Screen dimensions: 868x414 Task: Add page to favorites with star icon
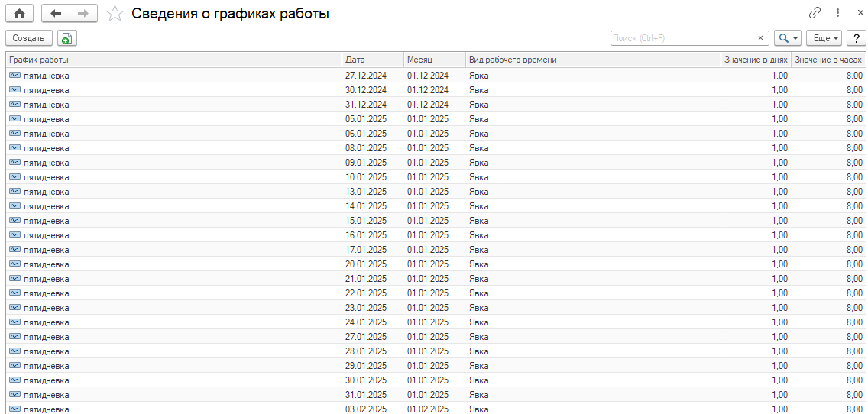(115, 14)
